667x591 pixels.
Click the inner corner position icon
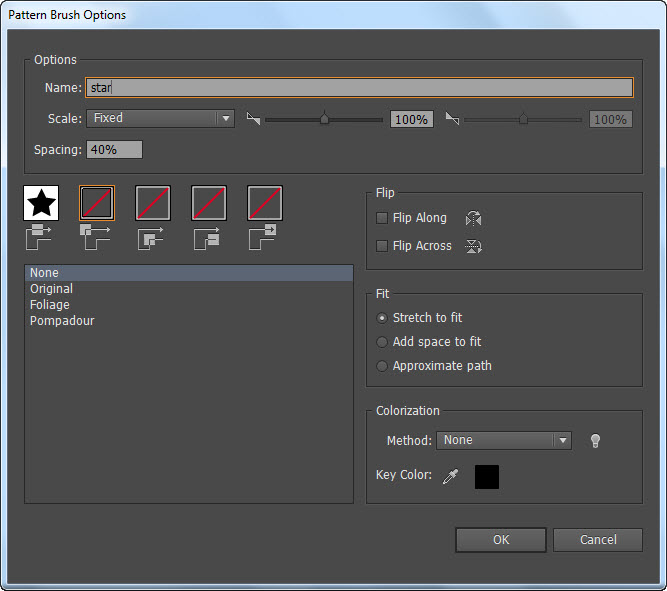151,238
